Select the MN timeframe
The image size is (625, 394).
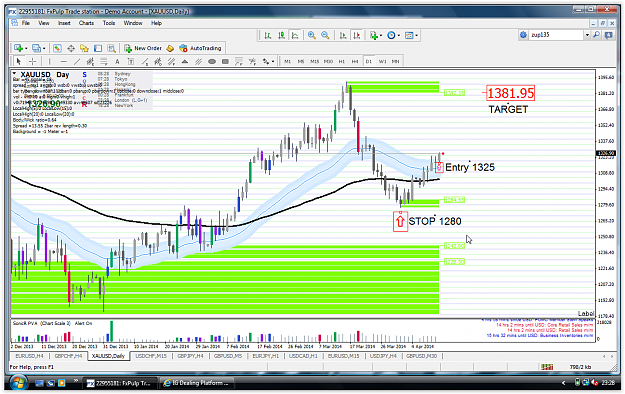coord(395,61)
